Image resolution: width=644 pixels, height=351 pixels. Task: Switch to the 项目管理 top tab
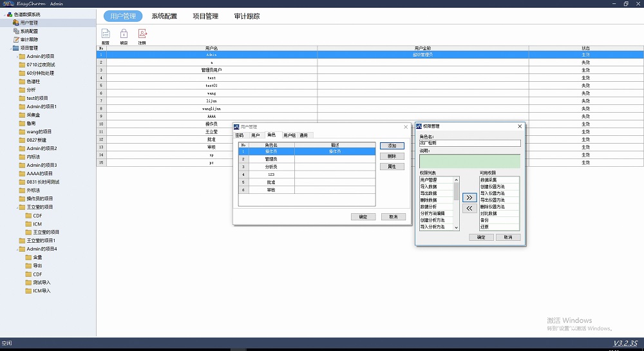click(x=205, y=16)
